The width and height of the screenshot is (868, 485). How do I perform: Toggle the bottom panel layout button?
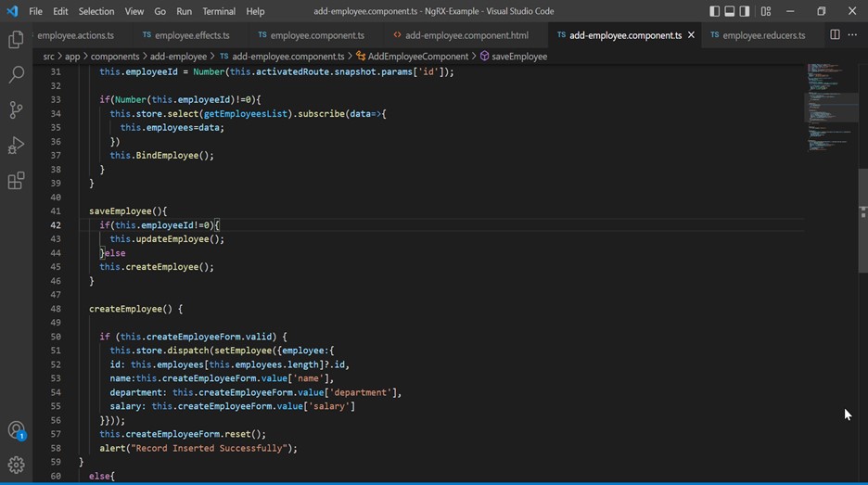[x=730, y=11]
